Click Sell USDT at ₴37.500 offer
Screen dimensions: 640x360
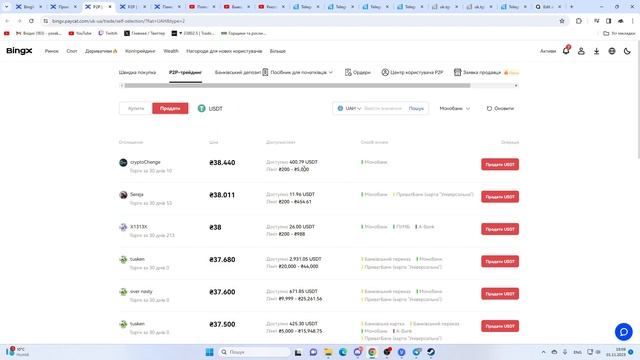[x=500, y=326]
